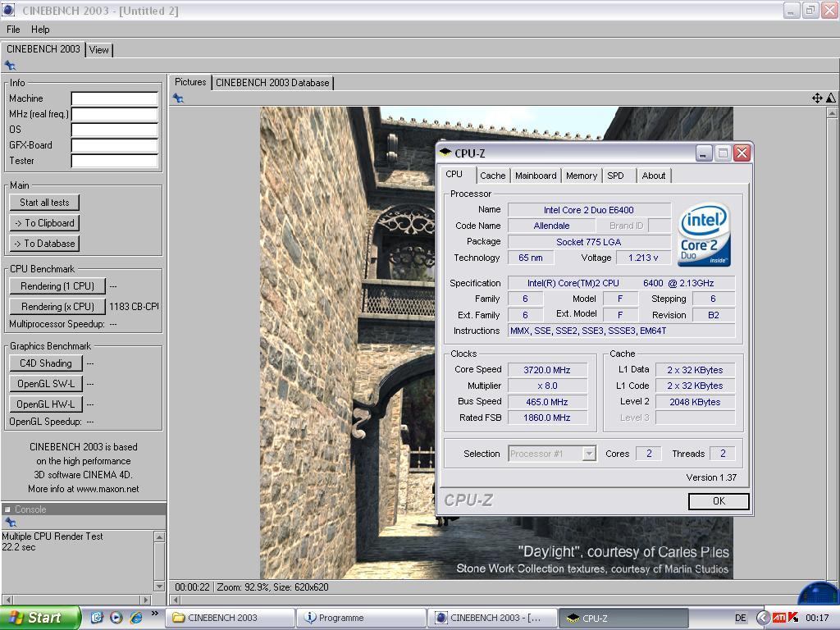Switch to the Programme taskbar item
The width and height of the screenshot is (840, 630).
[x=362, y=618]
